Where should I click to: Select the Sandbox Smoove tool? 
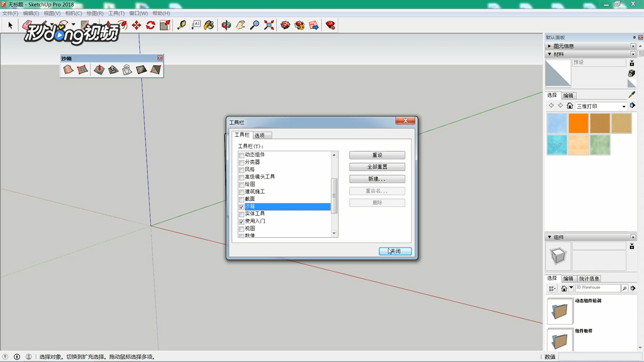99,70
